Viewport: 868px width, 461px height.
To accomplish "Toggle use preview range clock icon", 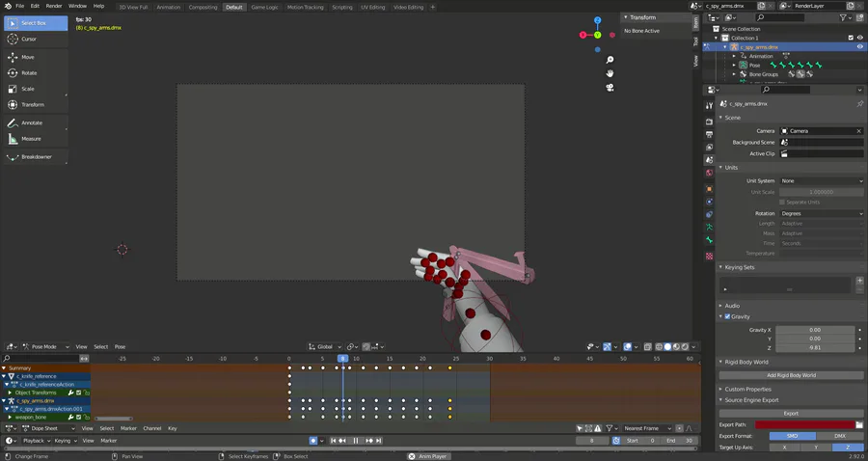I will pyautogui.click(x=616, y=441).
